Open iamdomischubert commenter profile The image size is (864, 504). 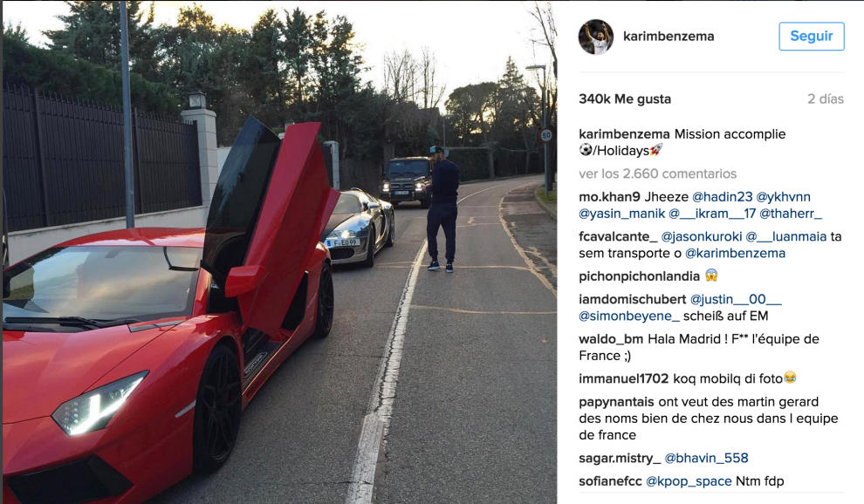pyautogui.click(x=632, y=299)
